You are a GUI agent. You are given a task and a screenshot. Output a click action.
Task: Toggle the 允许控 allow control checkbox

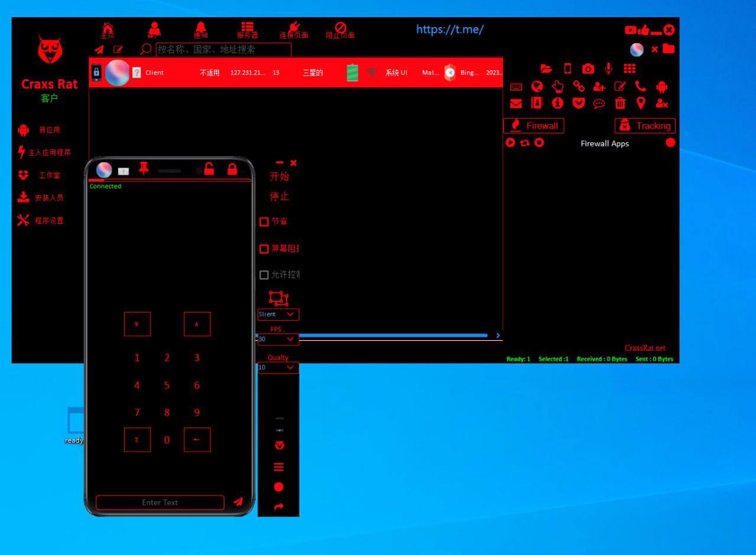264,275
